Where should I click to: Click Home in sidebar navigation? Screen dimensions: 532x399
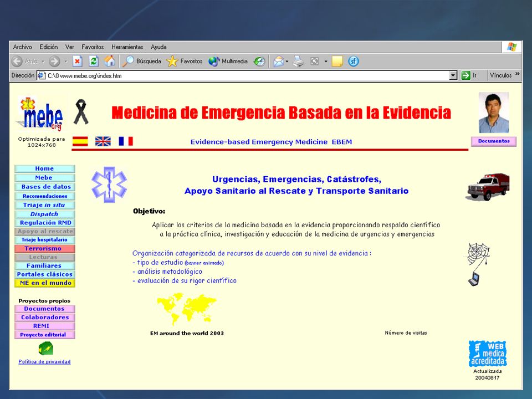pyautogui.click(x=44, y=168)
